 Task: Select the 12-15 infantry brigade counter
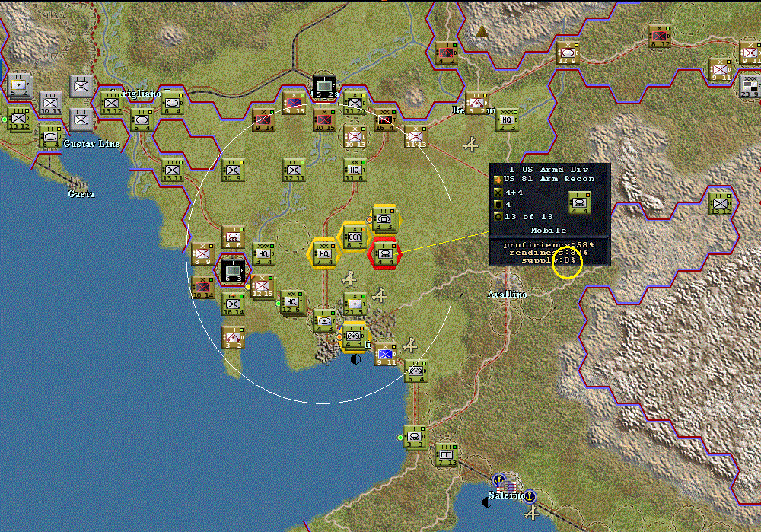tap(263, 286)
